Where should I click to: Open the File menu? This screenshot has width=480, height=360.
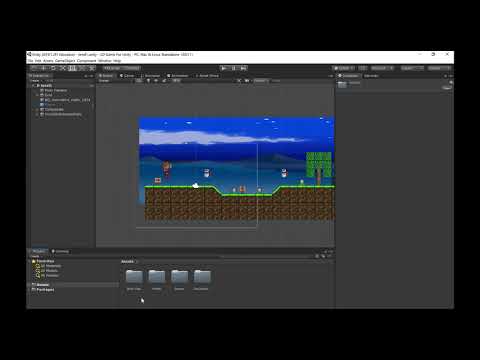pyautogui.click(x=30, y=61)
